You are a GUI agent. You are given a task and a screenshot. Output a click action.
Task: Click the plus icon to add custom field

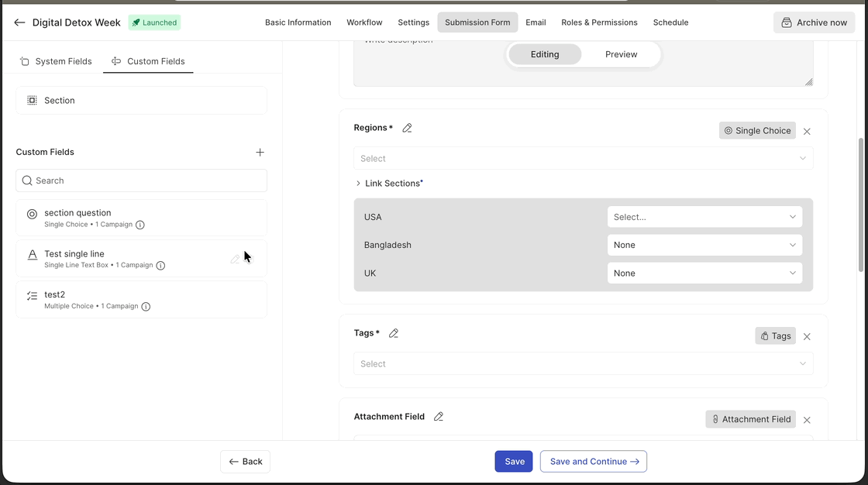click(x=260, y=153)
